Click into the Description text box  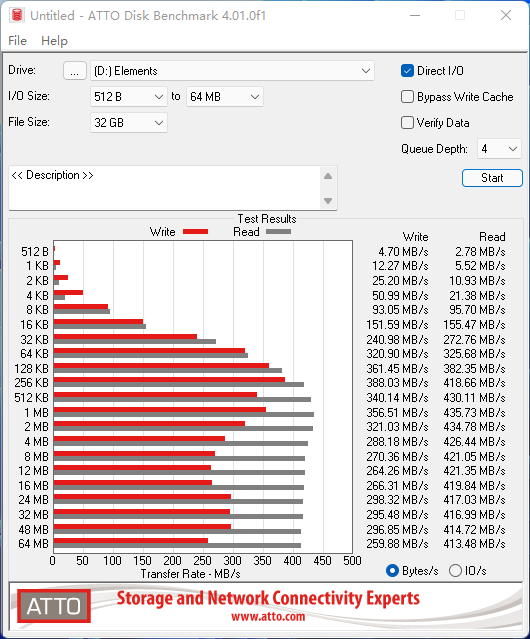165,188
